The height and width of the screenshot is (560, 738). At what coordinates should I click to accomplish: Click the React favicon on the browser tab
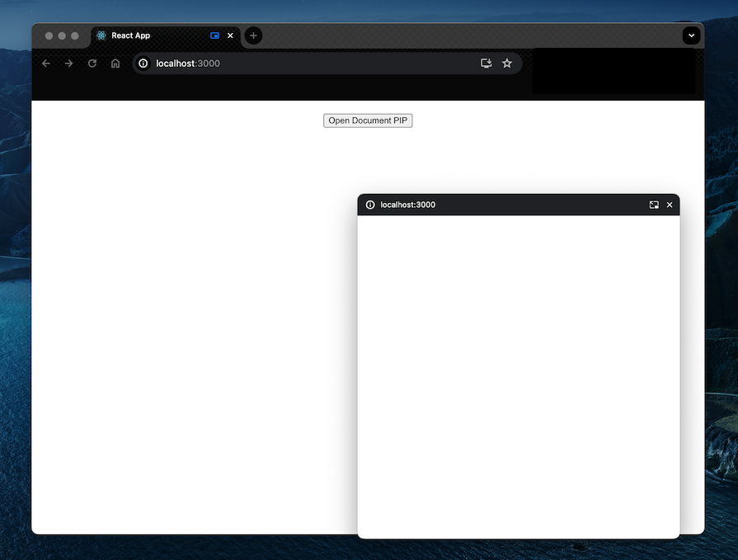tap(100, 35)
